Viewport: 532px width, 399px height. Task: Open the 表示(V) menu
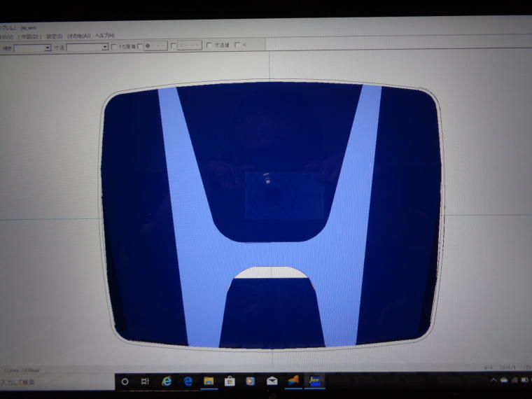coord(6,36)
